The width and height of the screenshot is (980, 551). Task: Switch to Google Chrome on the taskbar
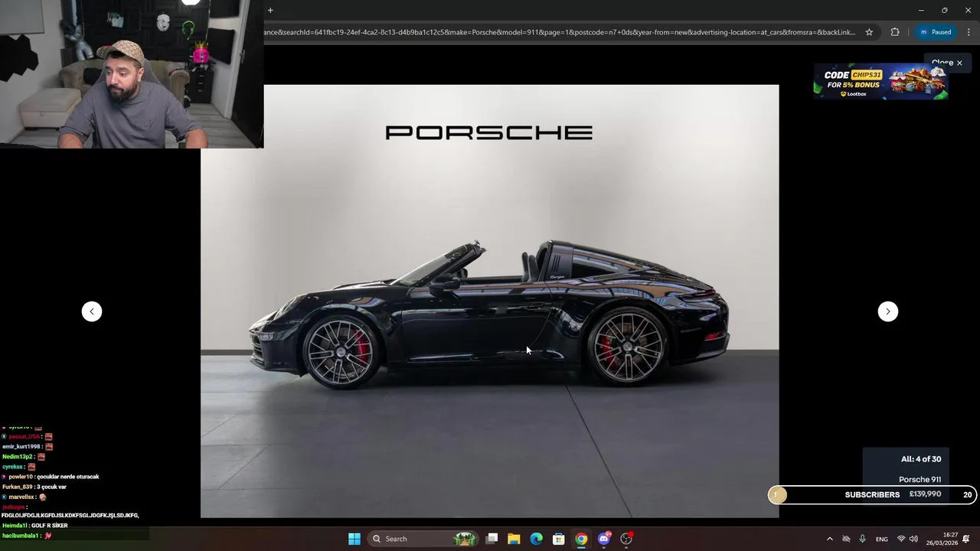[x=581, y=539]
